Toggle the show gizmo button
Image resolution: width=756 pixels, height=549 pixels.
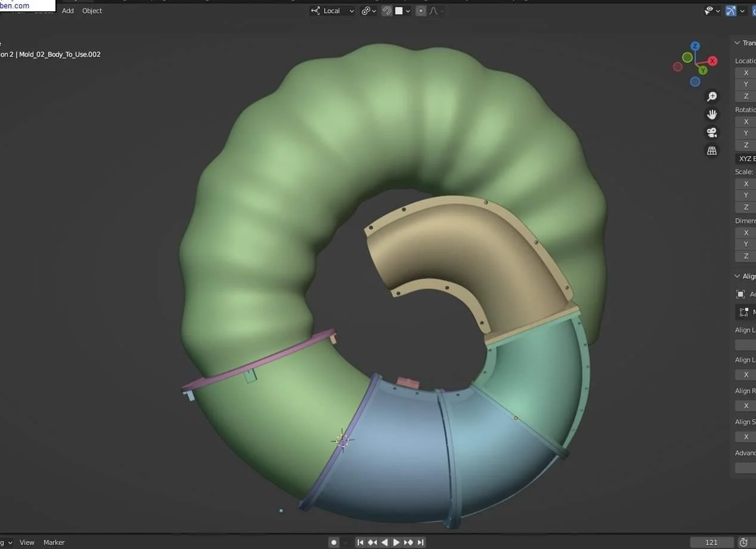pyautogui.click(x=731, y=11)
